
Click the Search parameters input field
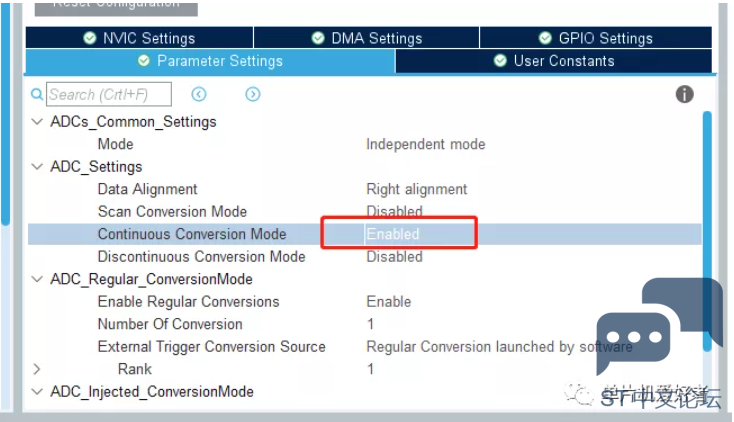tap(109, 94)
